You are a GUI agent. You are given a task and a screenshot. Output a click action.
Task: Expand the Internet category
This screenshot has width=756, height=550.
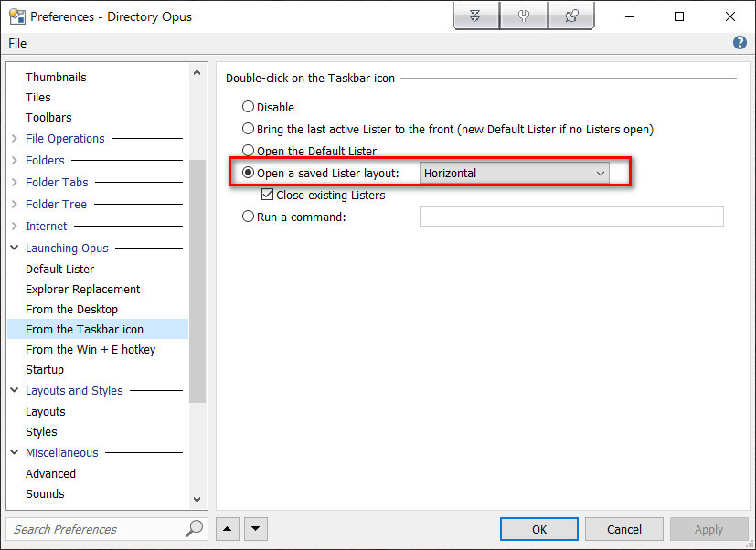tap(15, 227)
